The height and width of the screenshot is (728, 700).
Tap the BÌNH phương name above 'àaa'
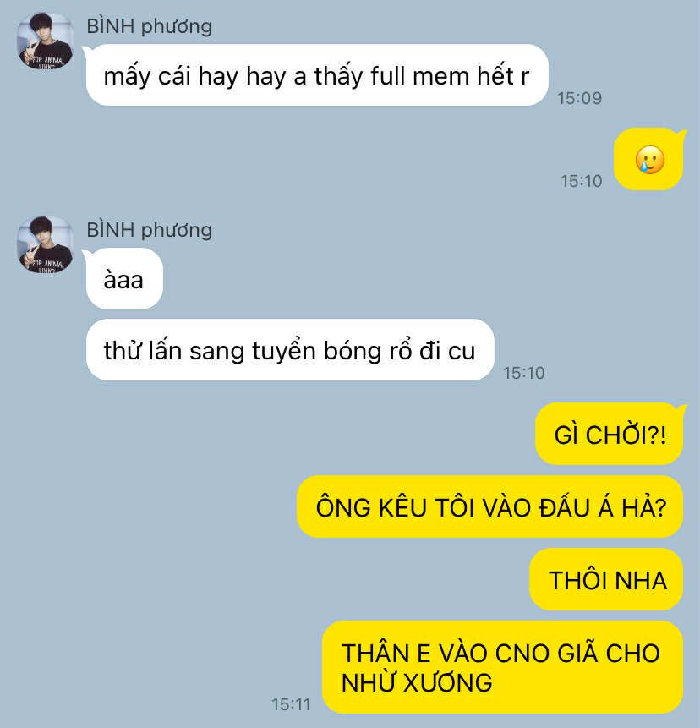tap(149, 230)
